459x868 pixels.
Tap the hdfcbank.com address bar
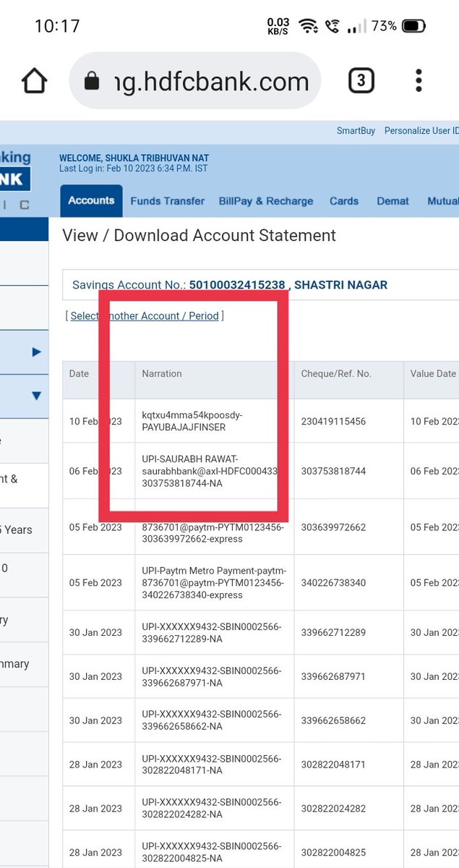[195, 80]
